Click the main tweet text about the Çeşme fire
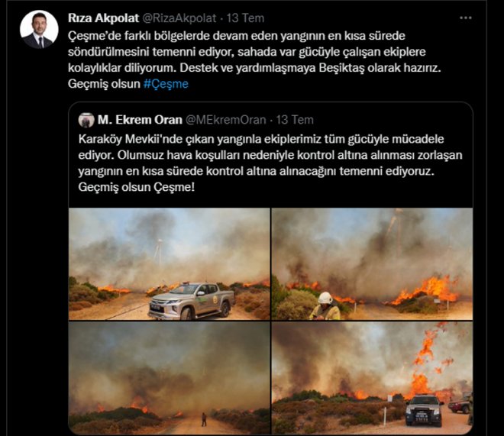This screenshot has height=436, width=504. click(x=254, y=60)
